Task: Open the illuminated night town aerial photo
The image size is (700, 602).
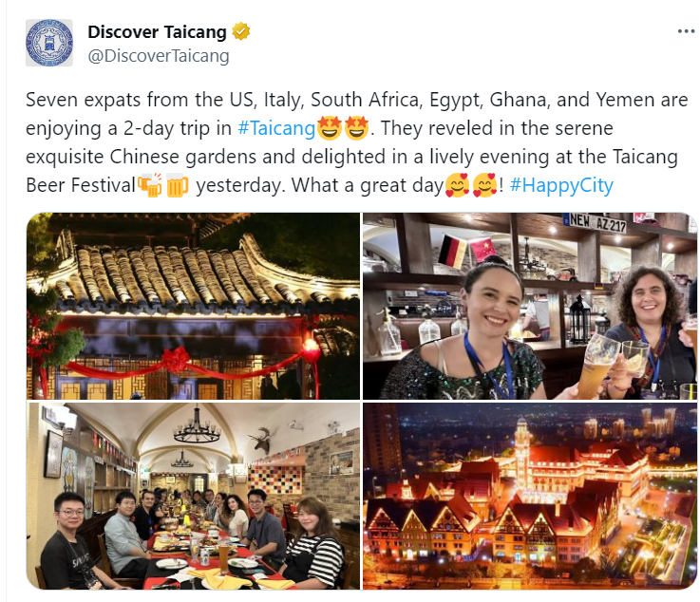Action: (530, 496)
